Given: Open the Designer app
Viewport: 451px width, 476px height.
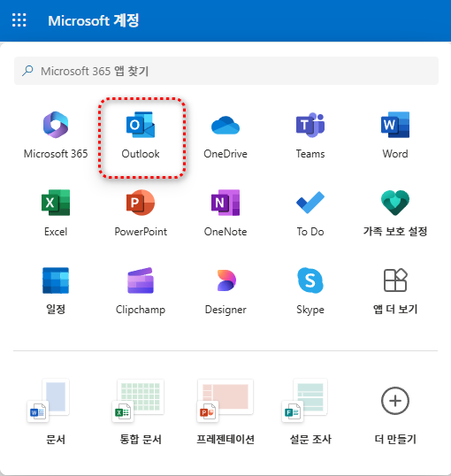Looking at the screenshot, I should (x=225, y=291).
